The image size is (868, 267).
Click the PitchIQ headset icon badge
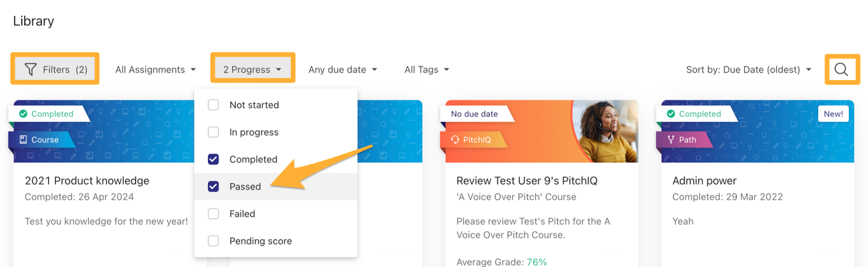click(455, 140)
